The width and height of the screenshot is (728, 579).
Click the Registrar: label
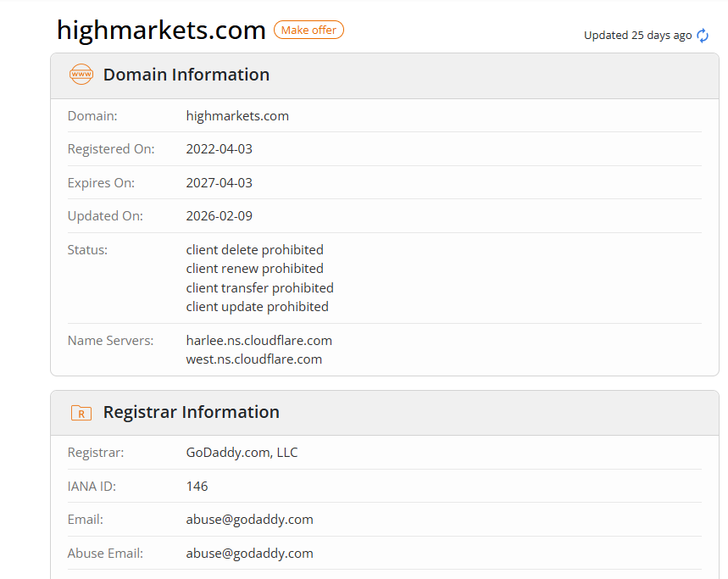(96, 453)
